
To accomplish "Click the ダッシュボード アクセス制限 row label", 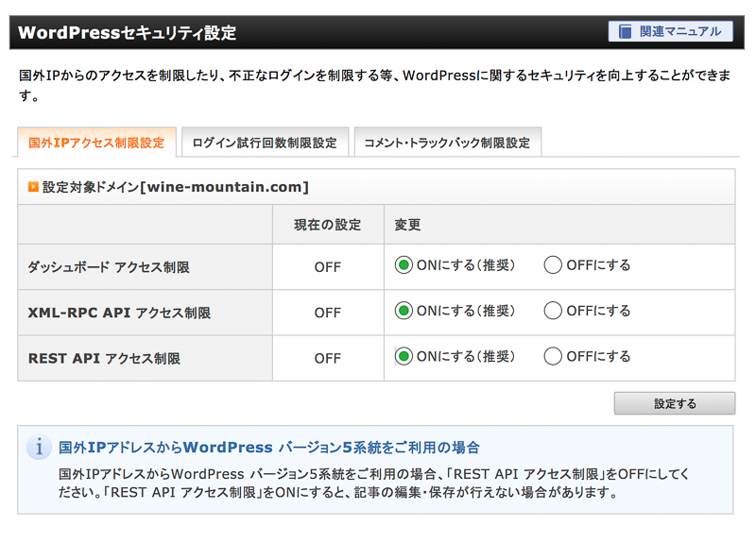I will (109, 267).
